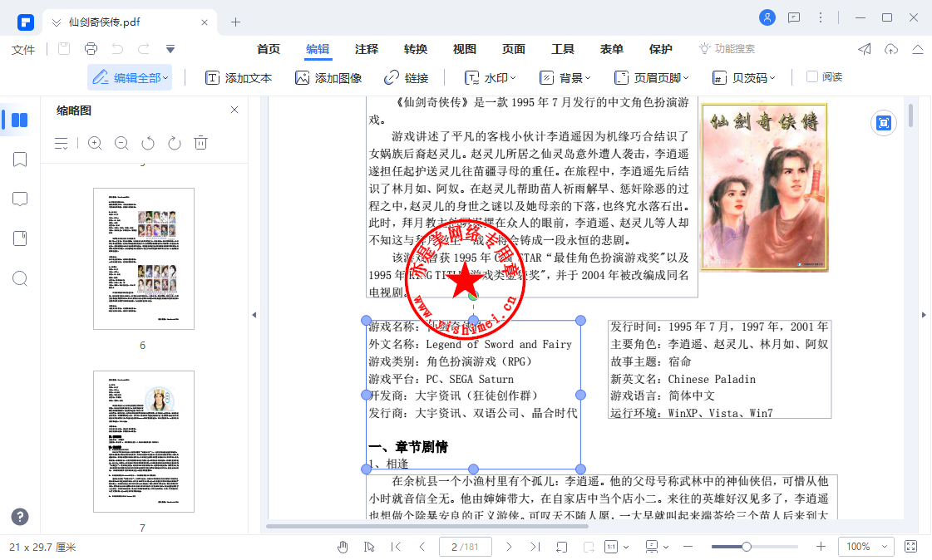Screen dimensions: 932x560
Task: Open the 编辑全部 dropdown
Action: tap(131, 77)
